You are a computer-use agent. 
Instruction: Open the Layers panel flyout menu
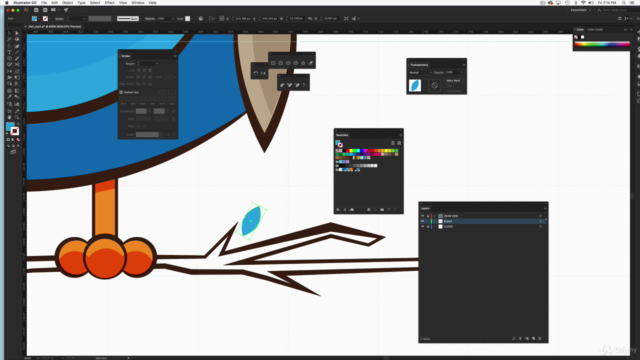tap(545, 208)
